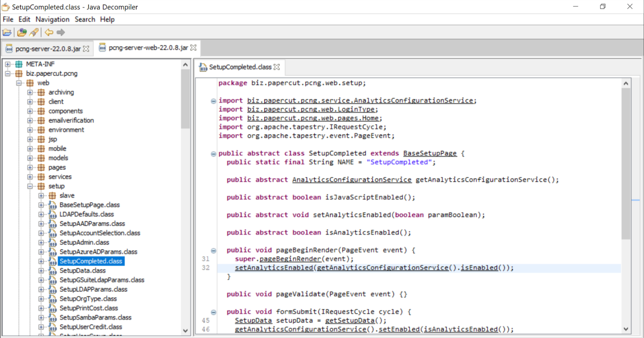Click the code editor scroll-up arrow
The height and width of the screenshot is (338, 644).
point(626,83)
